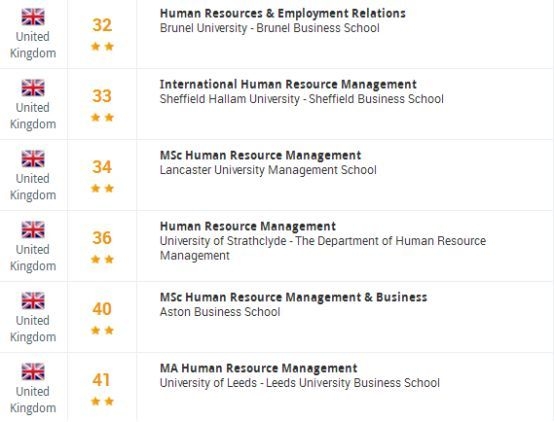Open Lancaster's MSc Human Resource Management
The image size is (554, 422).
click(x=260, y=156)
